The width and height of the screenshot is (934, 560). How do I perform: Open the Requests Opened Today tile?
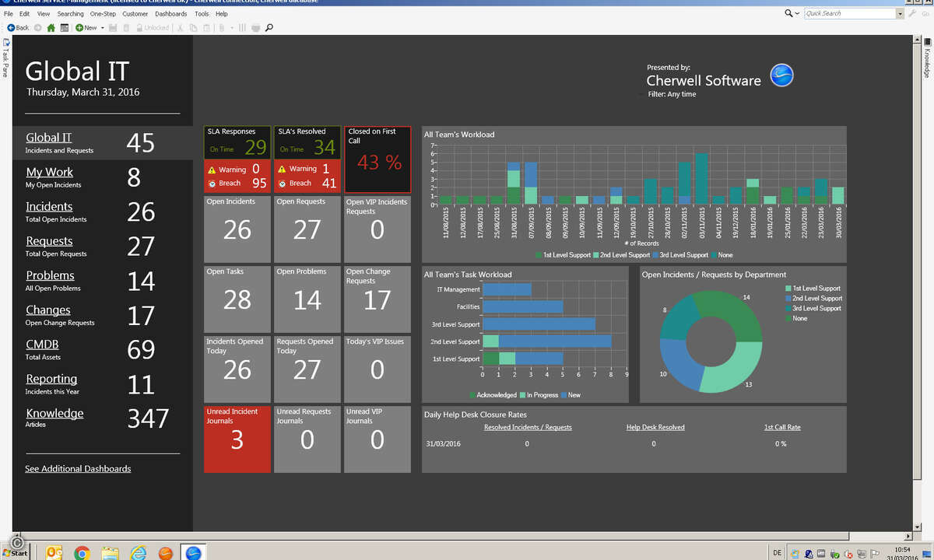307,369
